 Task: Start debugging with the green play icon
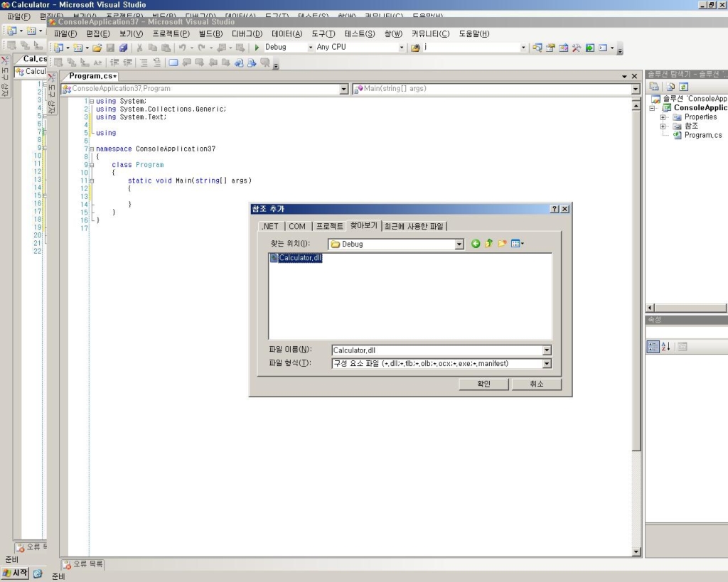(x=257, y=48)
